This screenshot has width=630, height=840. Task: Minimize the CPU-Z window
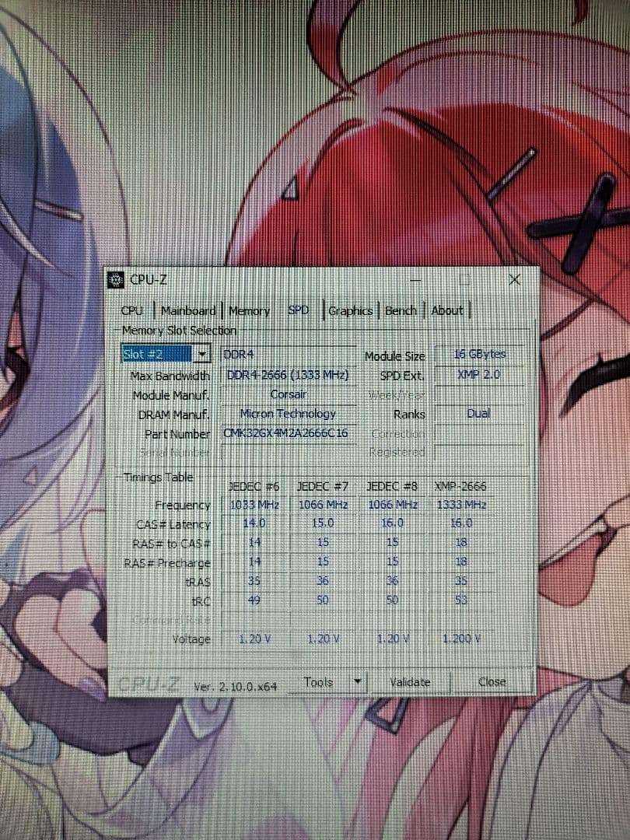pos(415,280)
